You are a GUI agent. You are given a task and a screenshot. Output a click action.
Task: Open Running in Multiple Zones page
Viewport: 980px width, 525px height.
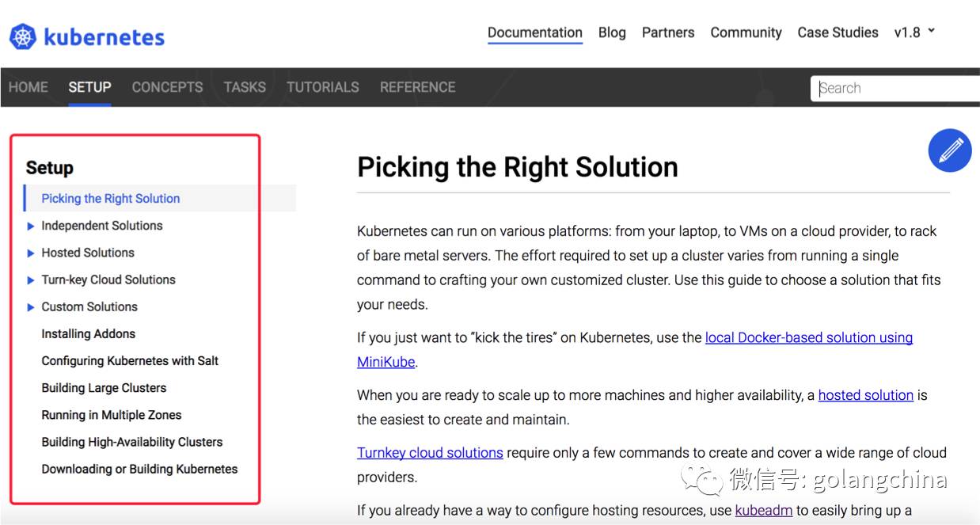112,415
